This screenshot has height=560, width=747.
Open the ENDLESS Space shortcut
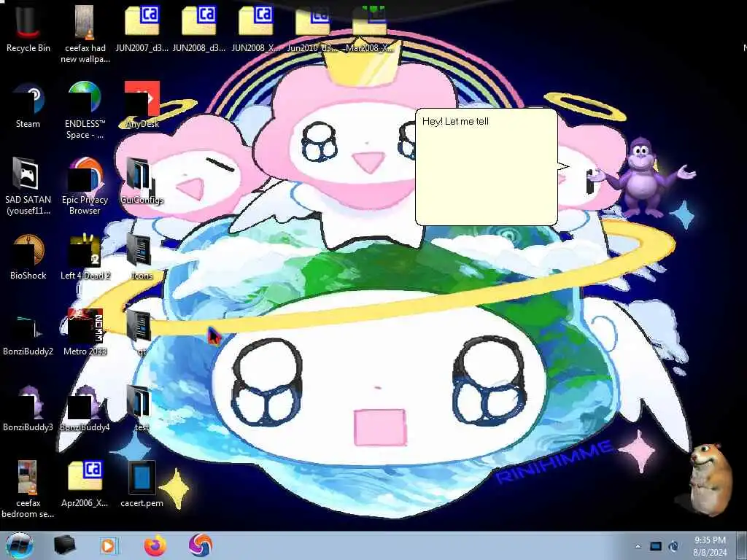click(85, 111)
